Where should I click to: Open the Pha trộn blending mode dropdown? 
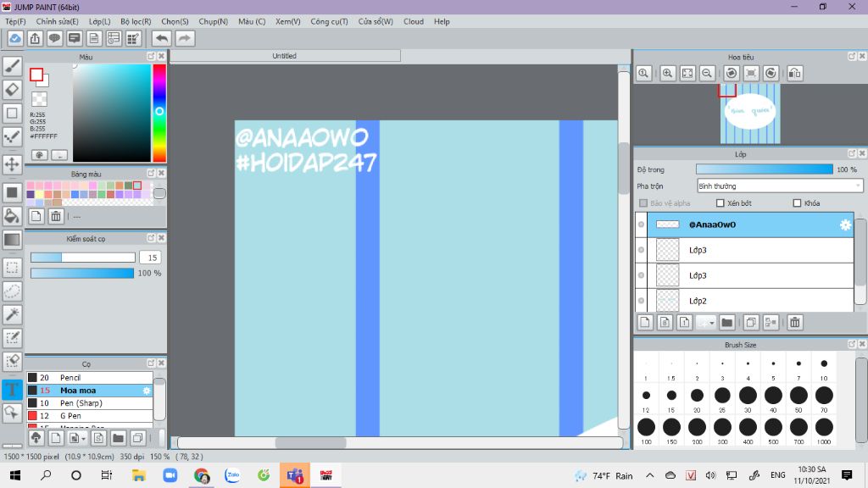click(780, 186)
